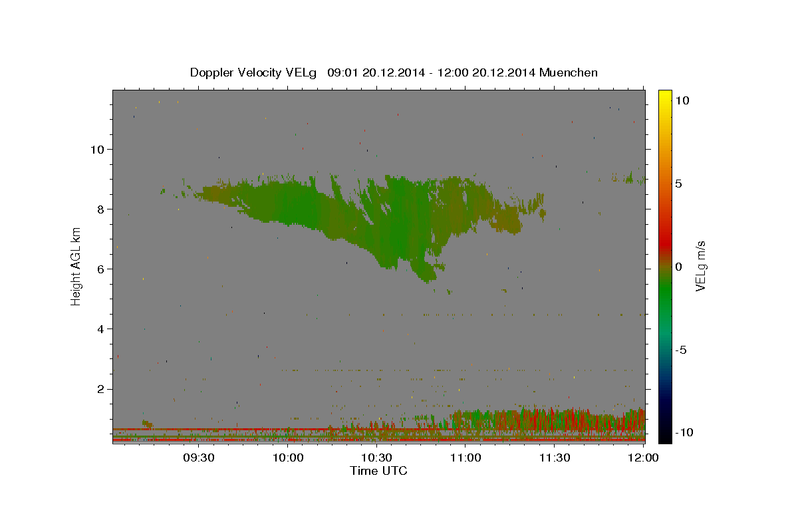Click the '10:00' time axis label
Screen dimensions: 798x532
(288, 458)
